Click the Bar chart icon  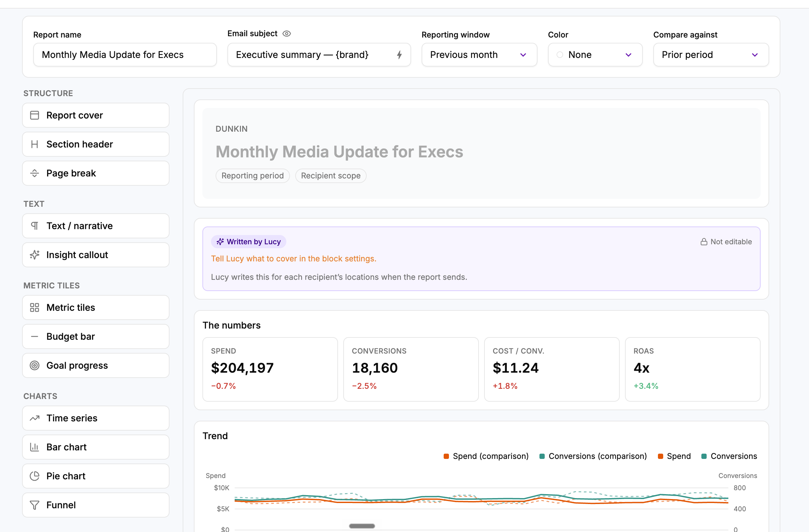click(35, 447)
